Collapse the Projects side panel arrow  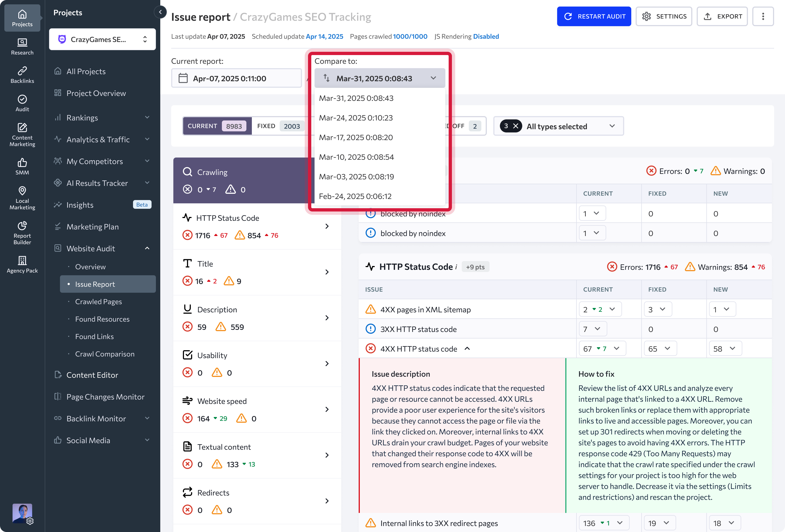161,12
